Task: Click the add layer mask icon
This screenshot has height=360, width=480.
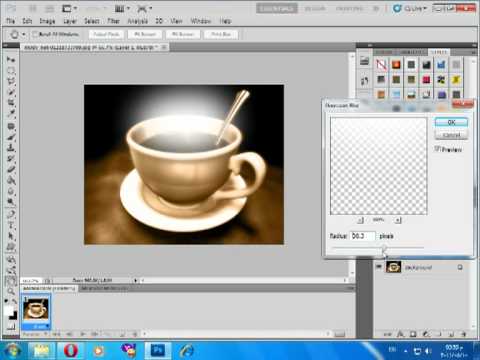Action: (413, 334)
